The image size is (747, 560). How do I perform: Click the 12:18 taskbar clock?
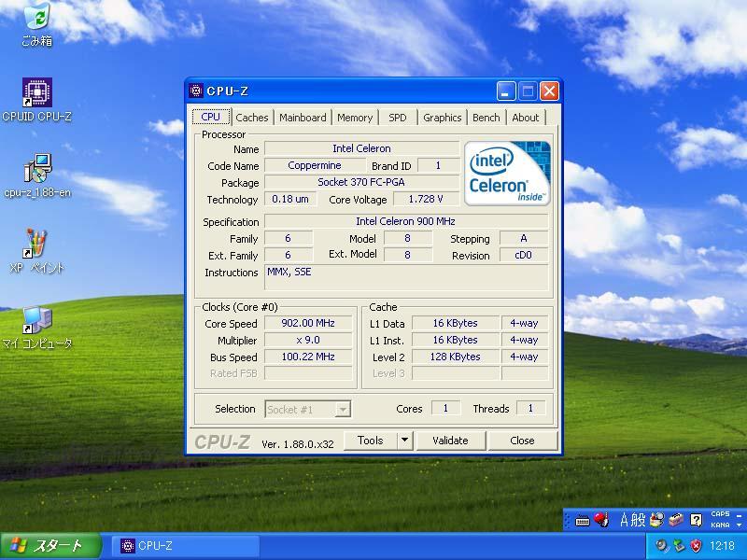(722, 546)
